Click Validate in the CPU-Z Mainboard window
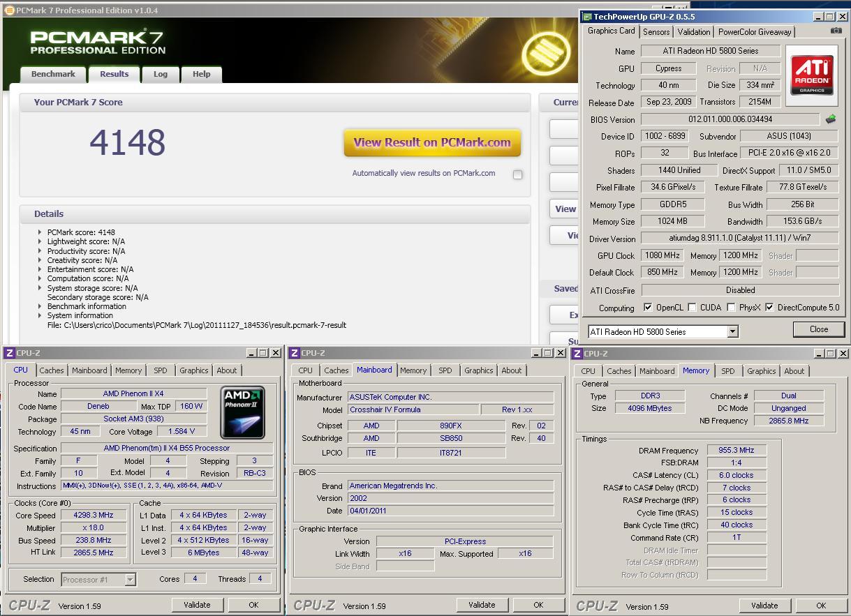851x616 pixels. 482,605
